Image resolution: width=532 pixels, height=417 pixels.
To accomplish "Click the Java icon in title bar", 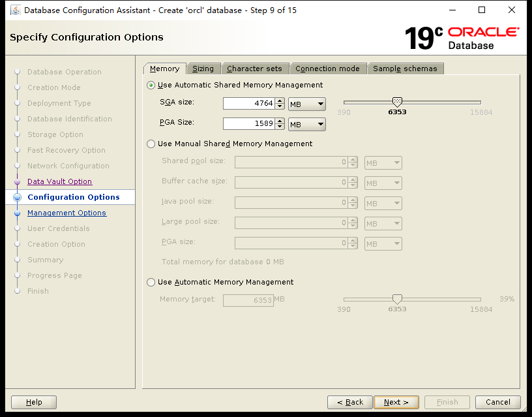I will (16, 10).
